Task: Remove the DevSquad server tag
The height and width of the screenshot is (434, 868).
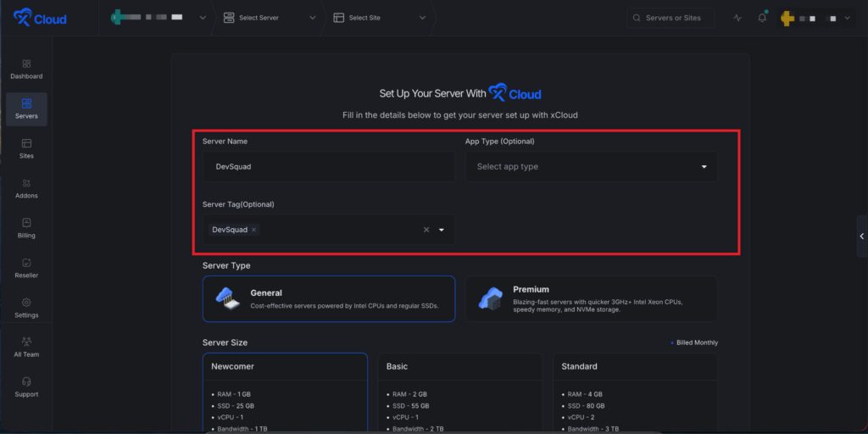Action: 254,230
